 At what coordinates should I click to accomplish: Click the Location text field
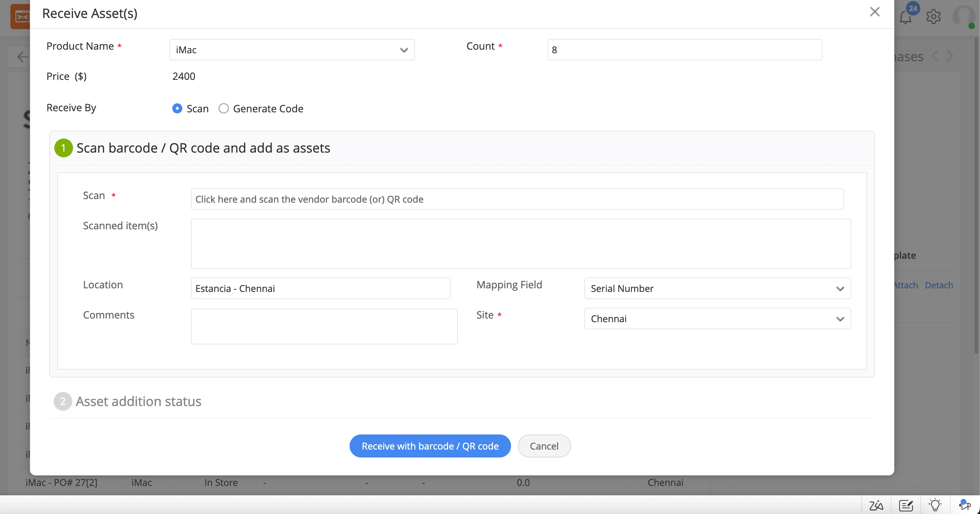click(320, 289)
